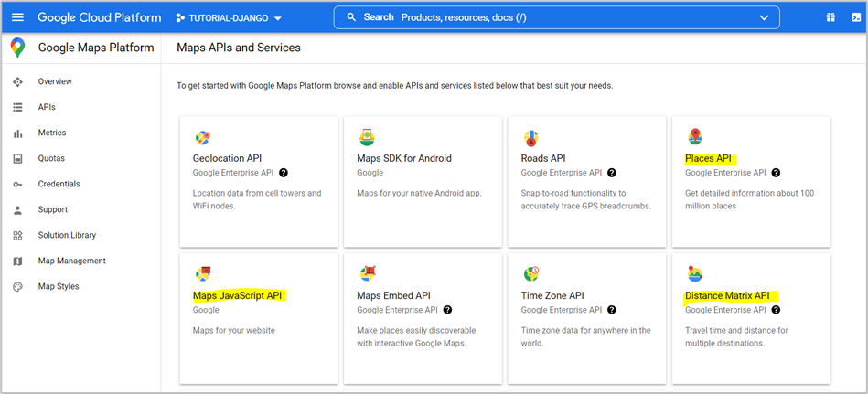Viewport: 868px width, 394px height.
Task: Click the Metrics bar chart icon
Action: click(x=17, y=133)
